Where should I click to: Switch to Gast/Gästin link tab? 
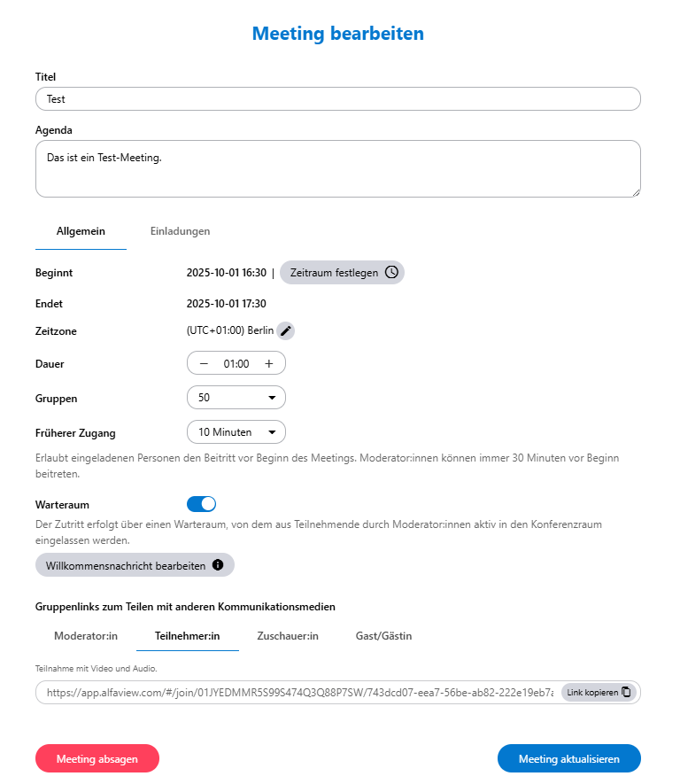point(383,636)
